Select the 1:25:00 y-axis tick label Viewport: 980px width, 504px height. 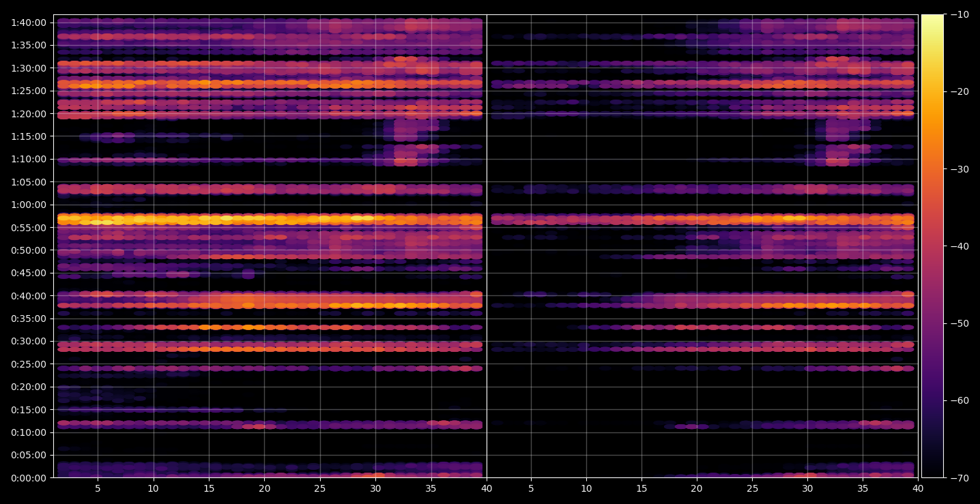(x=29, y=91)
